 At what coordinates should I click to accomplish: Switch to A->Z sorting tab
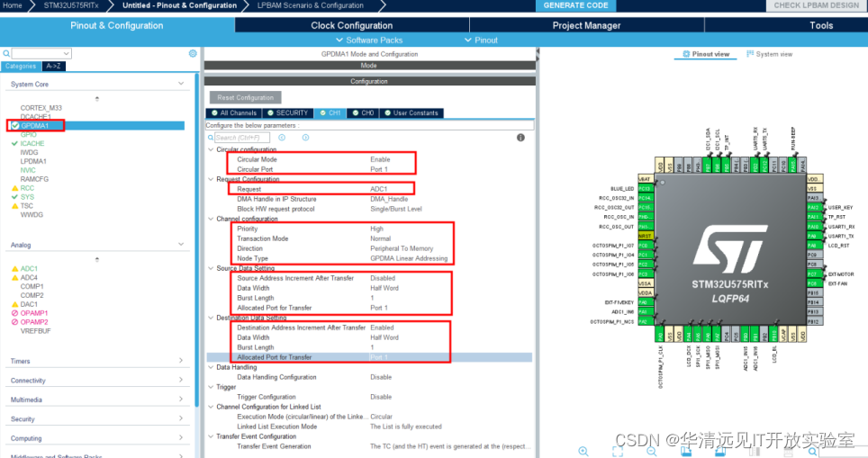pyautogui.click(x=54, y=66)
